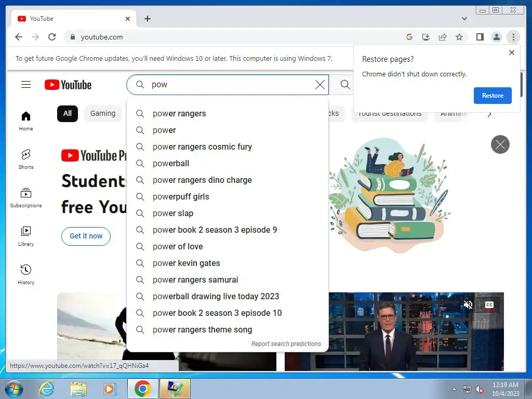Choose suggestion "power rangers cosmic fury"
This screenshot has height=399, width=532.
(228, 147)
